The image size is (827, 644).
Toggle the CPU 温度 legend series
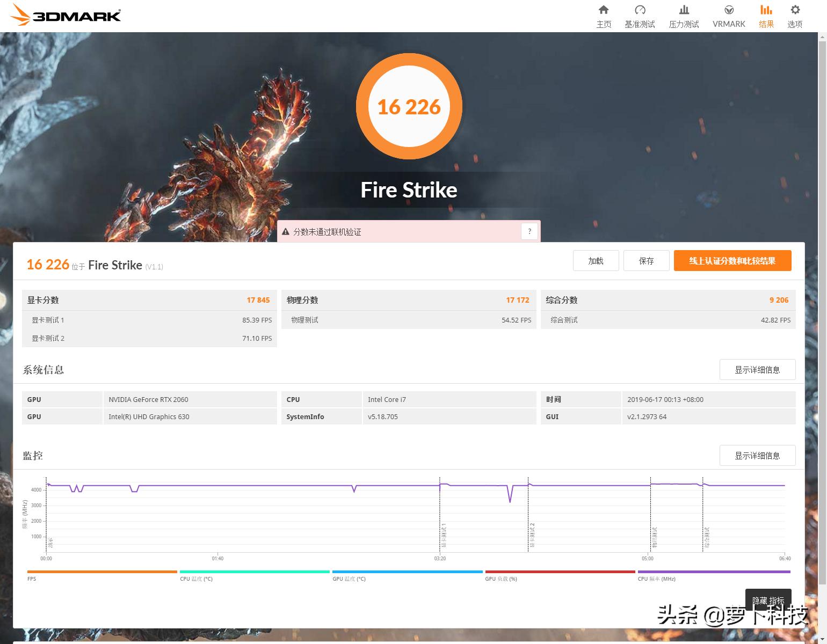(x=255, y=575)
